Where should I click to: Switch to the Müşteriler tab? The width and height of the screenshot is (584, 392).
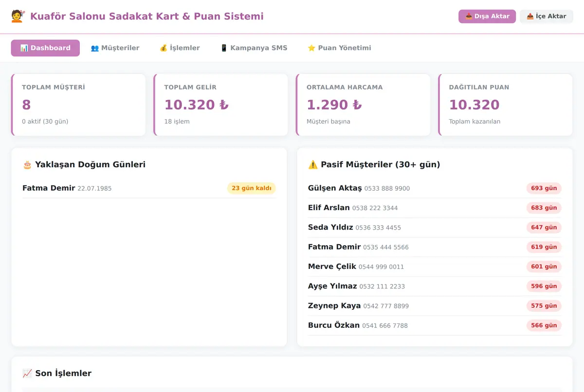(x=115, y=48)
